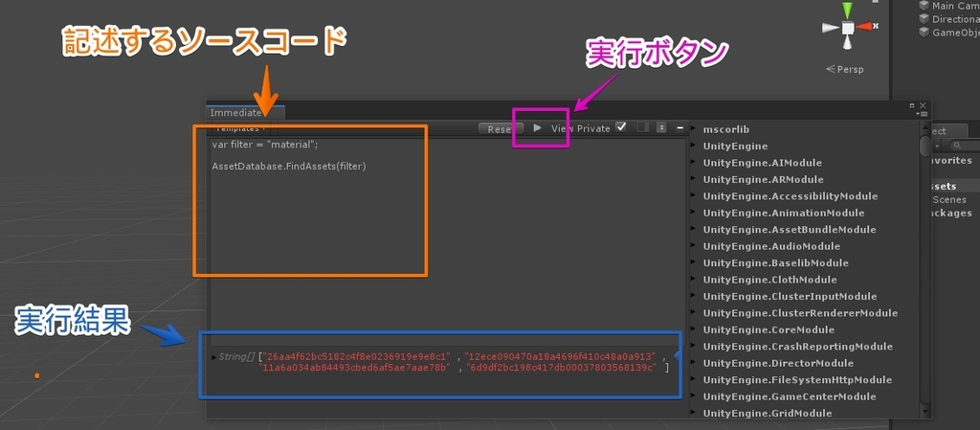This screenshot has width=980, height=430.
Task: Click the scene gizmo center cube
Action: [848, 28]
